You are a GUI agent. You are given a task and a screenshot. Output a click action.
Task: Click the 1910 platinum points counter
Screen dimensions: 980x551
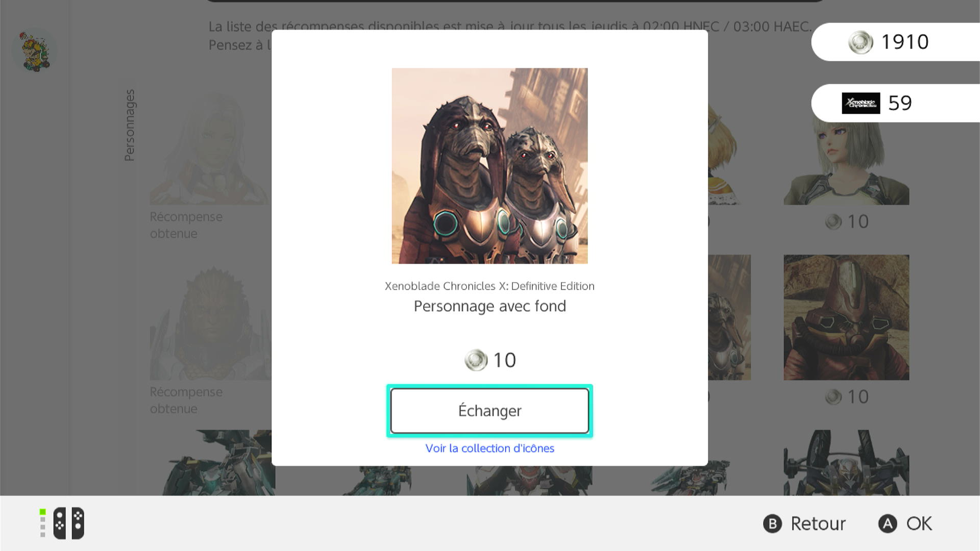[x=905, y=42]
